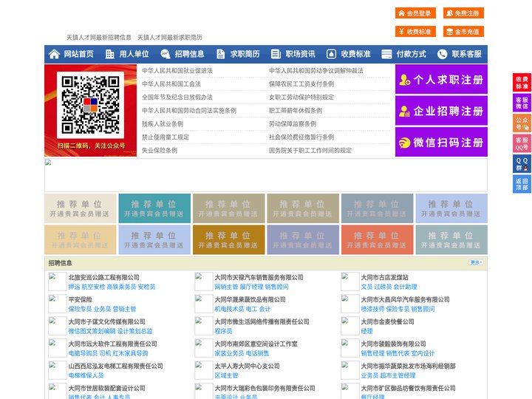Click 个人求职注册 purple button
532x399 pixels.
pos(441,79)
